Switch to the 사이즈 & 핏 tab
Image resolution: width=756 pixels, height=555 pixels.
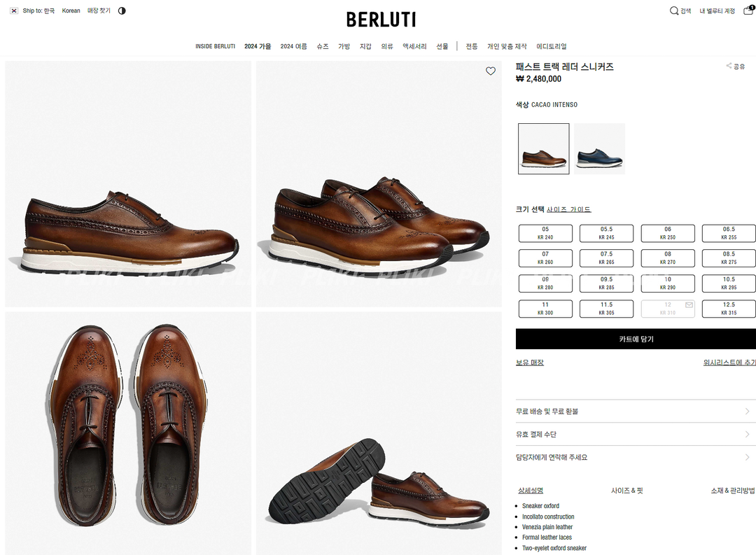pyautogui.click(x=626, y=491)
